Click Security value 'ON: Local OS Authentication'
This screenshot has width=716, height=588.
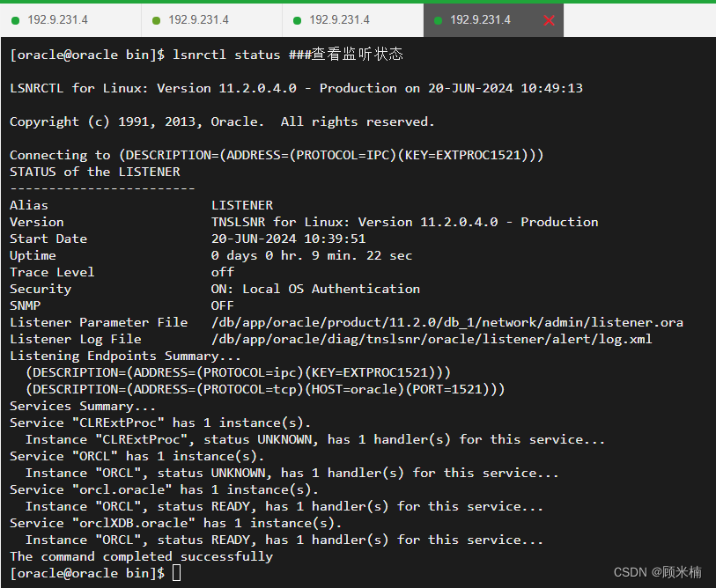315,289
